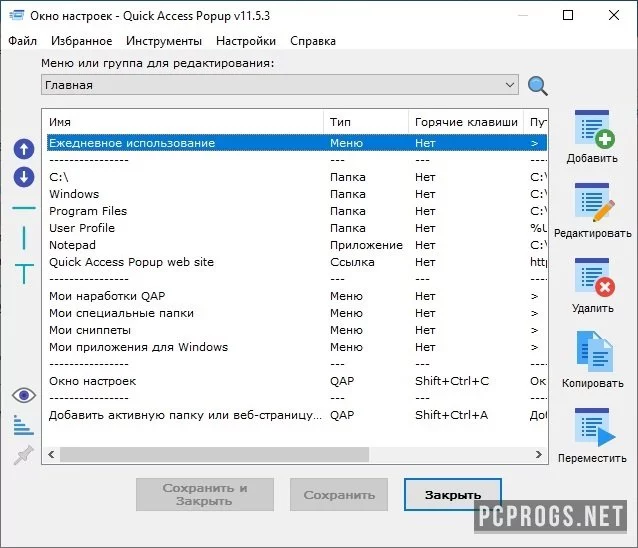Image resolution: width=638 pixels, height=548 pixels.
Task: Click the Shift+Ctrl+C hotkey cell
Action: coord(452,381)
